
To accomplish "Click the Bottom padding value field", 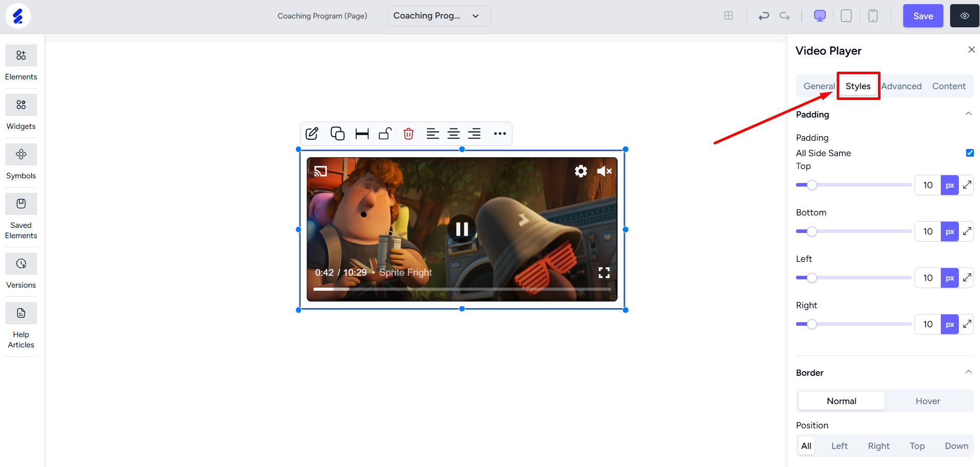I will click(928, 231).
